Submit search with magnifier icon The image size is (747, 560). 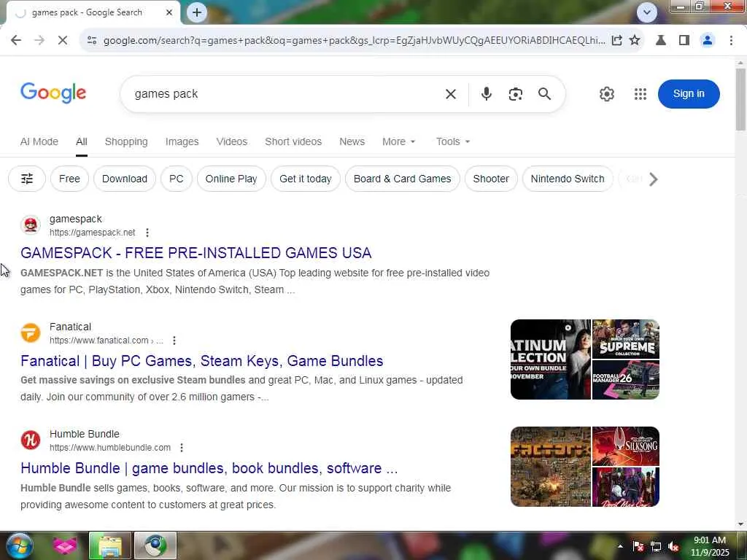click(544, 94)
